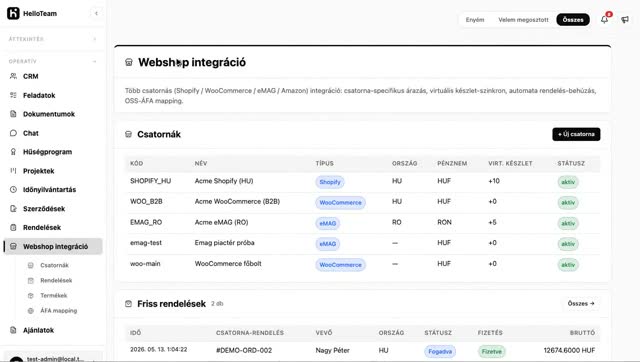
Task: Select the SHOPIFY_HU code cell
Action: pyautogui.click(x=151, y=181)
